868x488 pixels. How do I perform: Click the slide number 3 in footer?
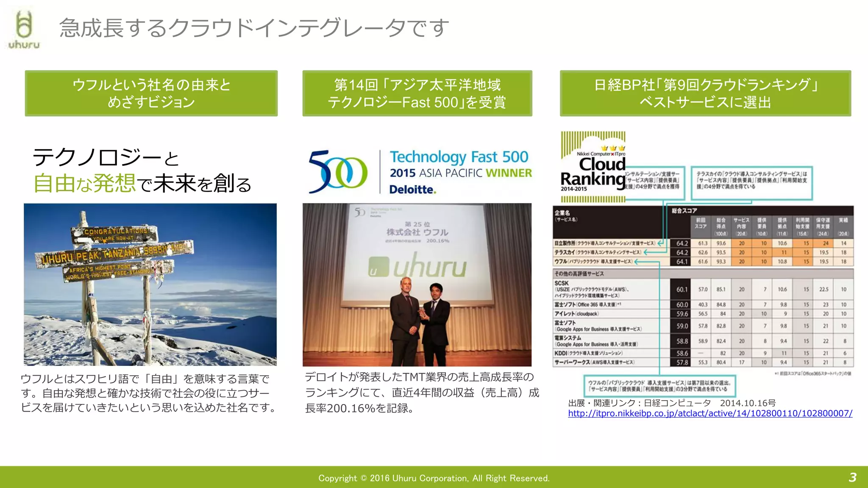852,477
